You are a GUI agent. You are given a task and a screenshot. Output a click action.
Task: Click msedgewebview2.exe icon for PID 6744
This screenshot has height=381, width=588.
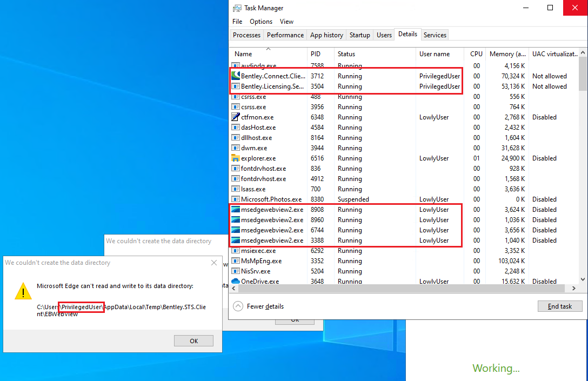(x=236, y=230)
